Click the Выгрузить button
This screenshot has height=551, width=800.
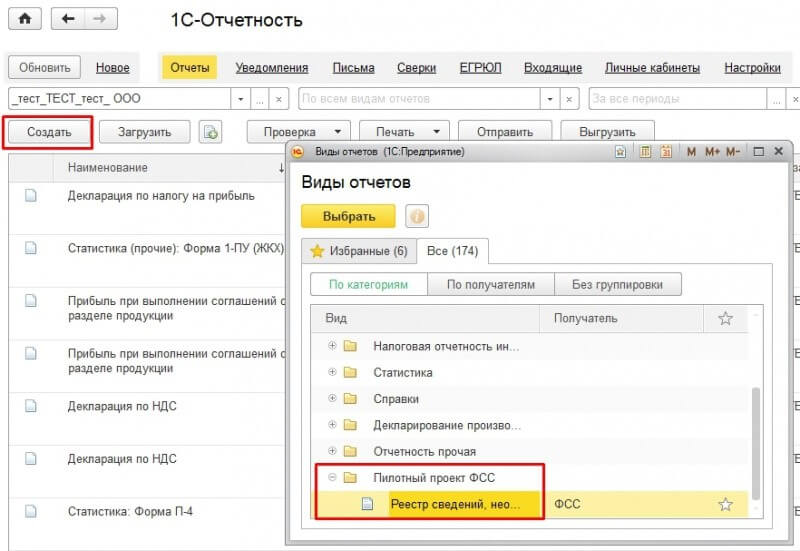click(607, 132)
